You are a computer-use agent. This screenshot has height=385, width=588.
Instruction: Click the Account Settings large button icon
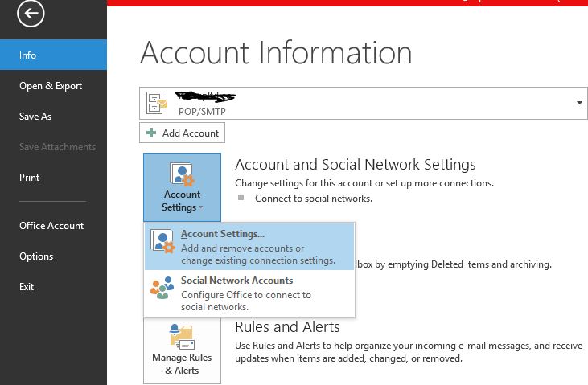[x=182, y=174]
